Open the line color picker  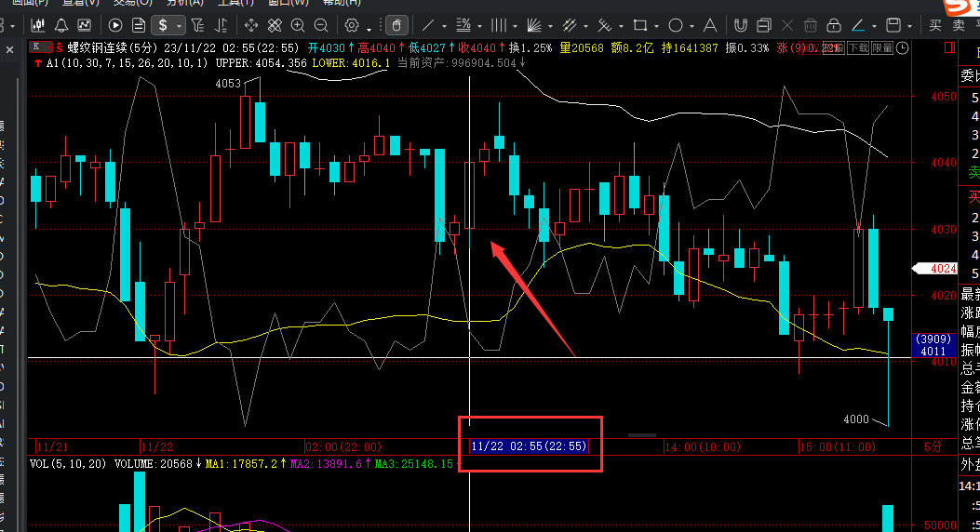[x=857, y=26]
